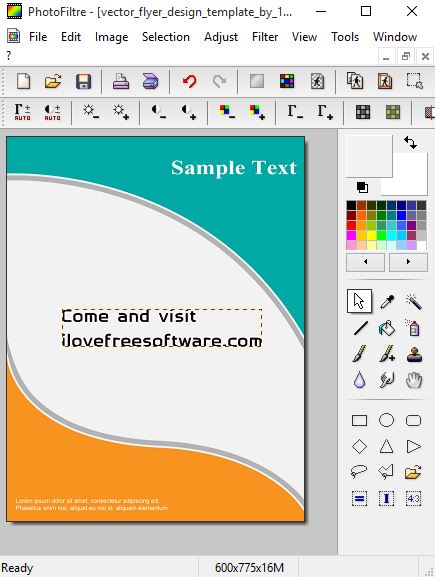Open the Adjust menu
The height and width of the screenshot is (577, 435).
221,37
